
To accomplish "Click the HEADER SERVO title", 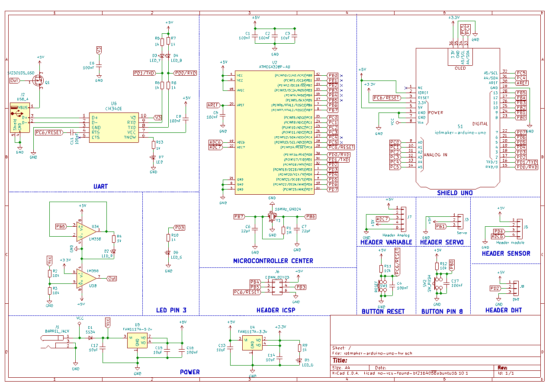I will coord(442,242).
